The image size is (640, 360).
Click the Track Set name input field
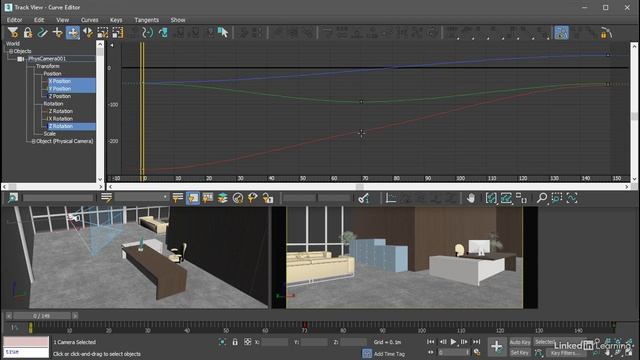click(x=58, y=198)
